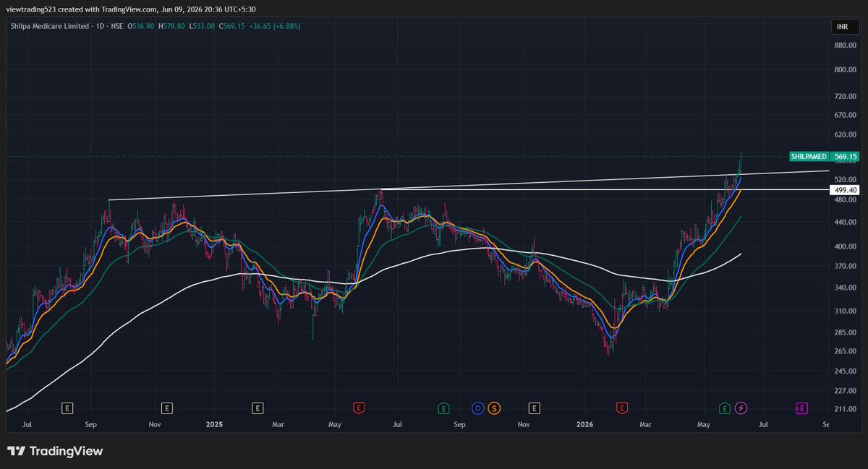Viewport: 868px width, 469px height.
Task: Click the SHILPAMED price axis label
Action: (x=809, y=156)
